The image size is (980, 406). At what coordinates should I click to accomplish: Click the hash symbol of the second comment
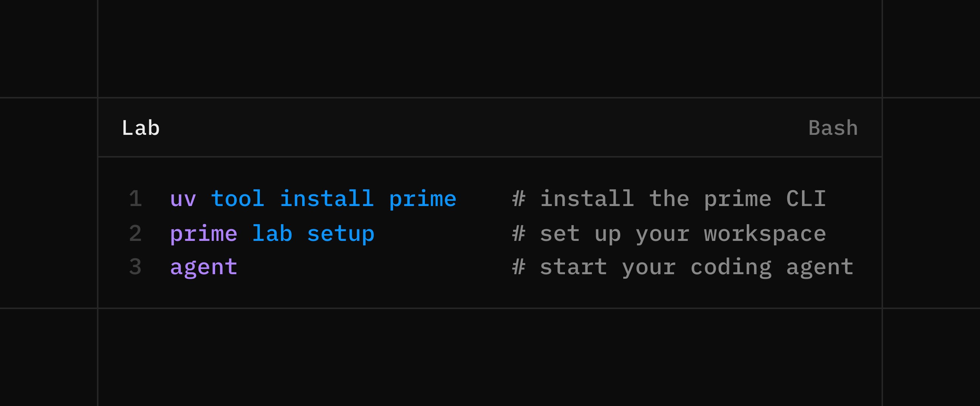[519, 233]
